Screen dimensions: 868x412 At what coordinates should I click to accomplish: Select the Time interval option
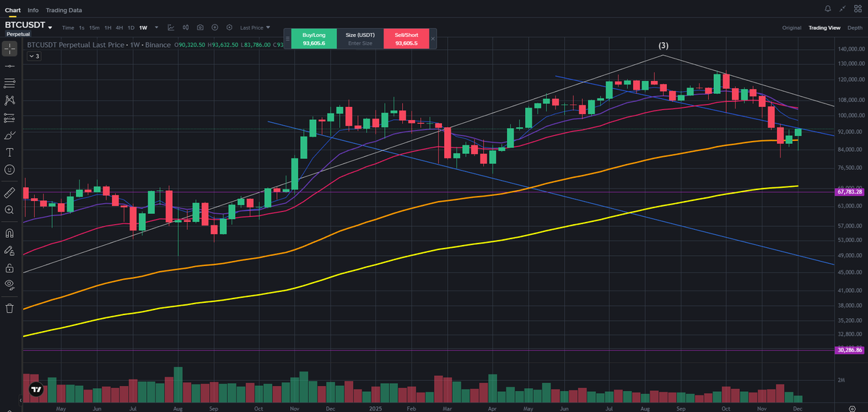pyautogui.click(x=68, y=27)
